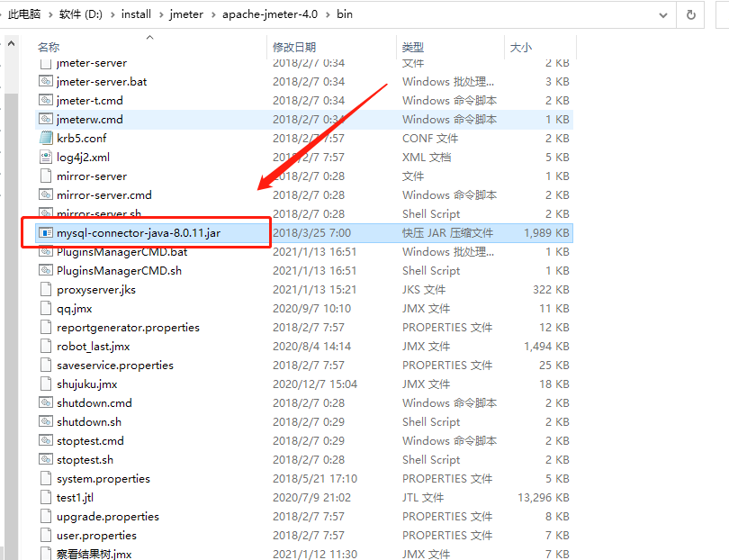This screenshot has width=729, height=560.
Task: Click the bin folder breadcrumb
Action: click(345, 14)
